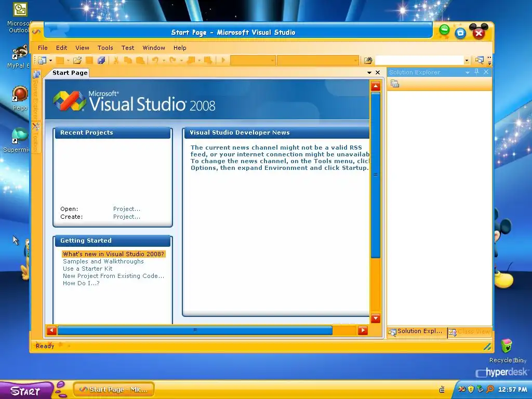Open the Test menu
Viewport: 532px width, 399px height.
(128, 48)
